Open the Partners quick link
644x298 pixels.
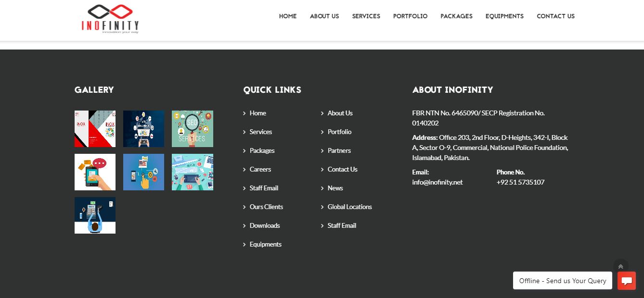point(339,150)
